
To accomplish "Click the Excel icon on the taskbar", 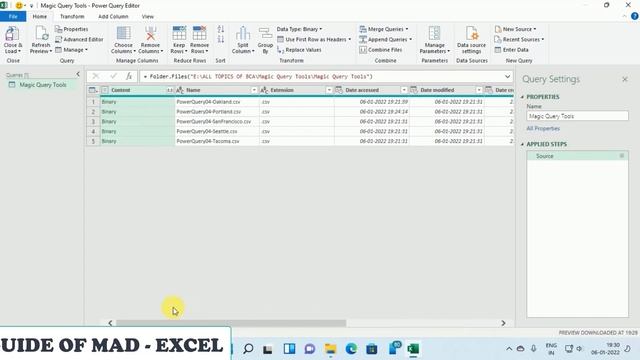I will (413, 349).
